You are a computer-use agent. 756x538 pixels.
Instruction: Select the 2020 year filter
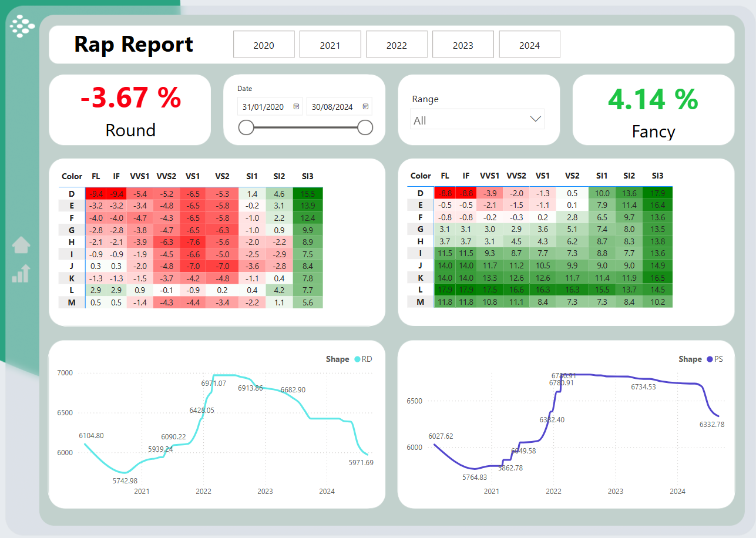point(264,45)
